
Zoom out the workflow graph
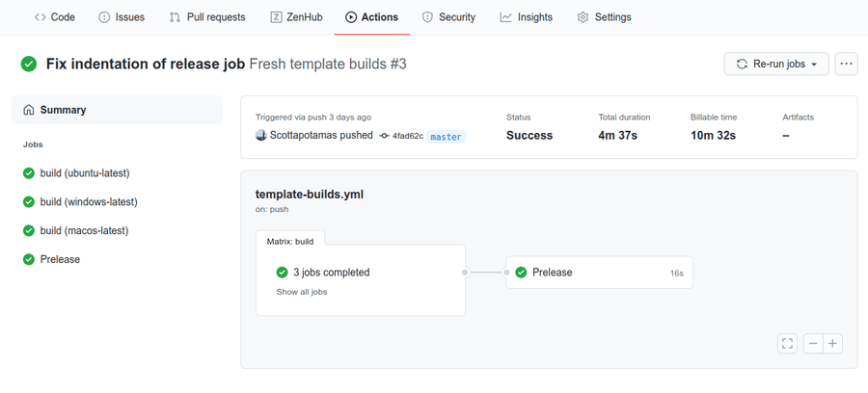(813, 344)
